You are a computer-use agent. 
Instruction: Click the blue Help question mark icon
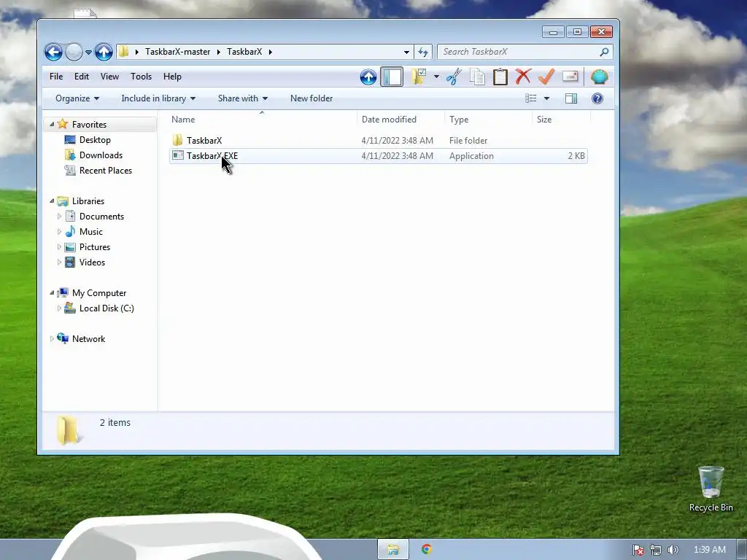tap(597, 98)
